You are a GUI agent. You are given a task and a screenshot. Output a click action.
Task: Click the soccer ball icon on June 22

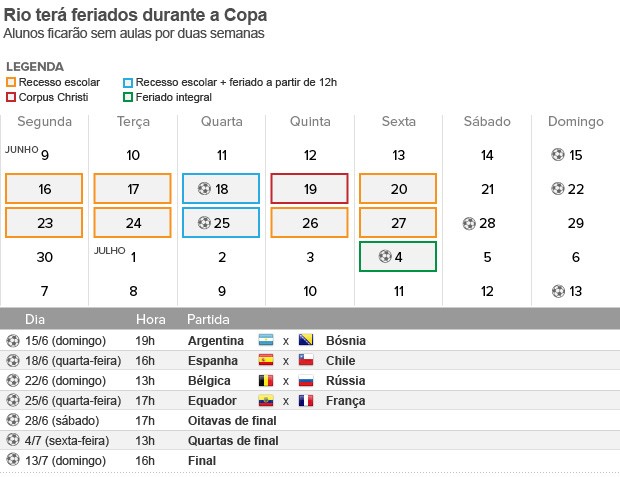[x=558, y=189]
